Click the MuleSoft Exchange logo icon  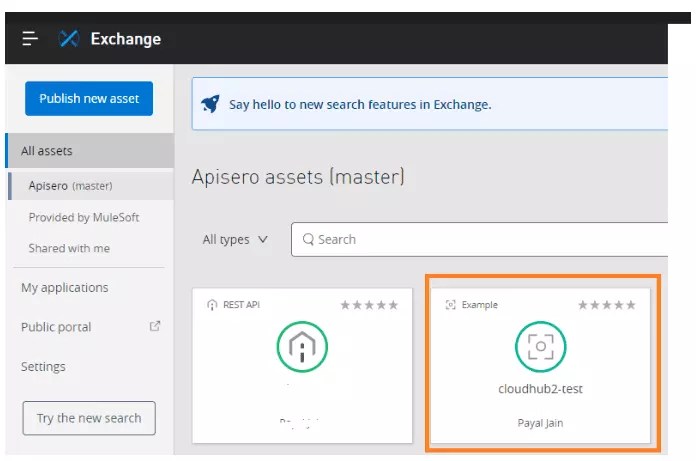[69, 39]
